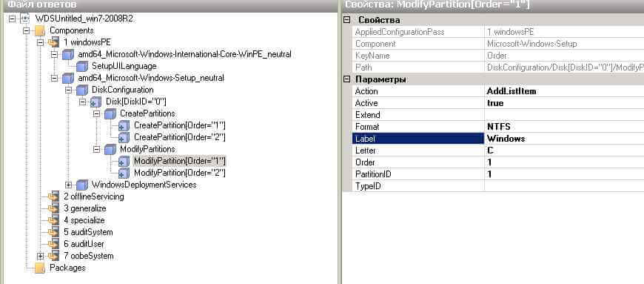Expand the 7 oobeSystem pass
The image size is (644, 284).
point(40,256)
